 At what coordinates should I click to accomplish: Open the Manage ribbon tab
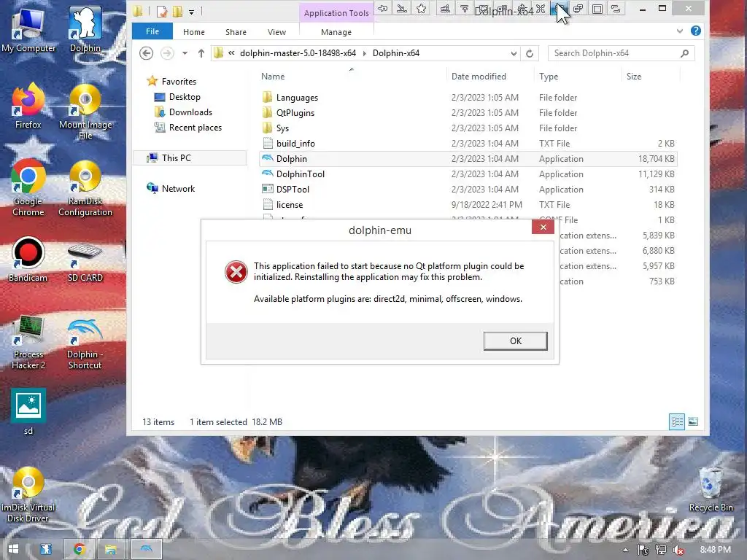pos(336,32)
